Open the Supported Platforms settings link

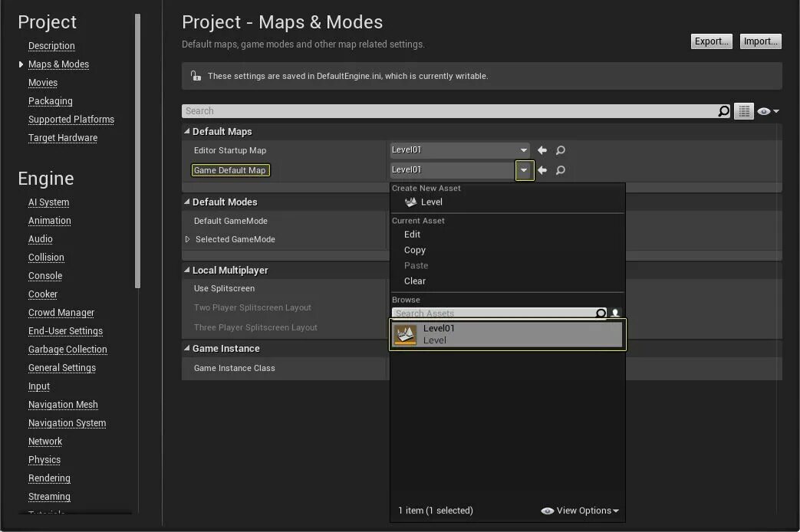tap(71, 120)
